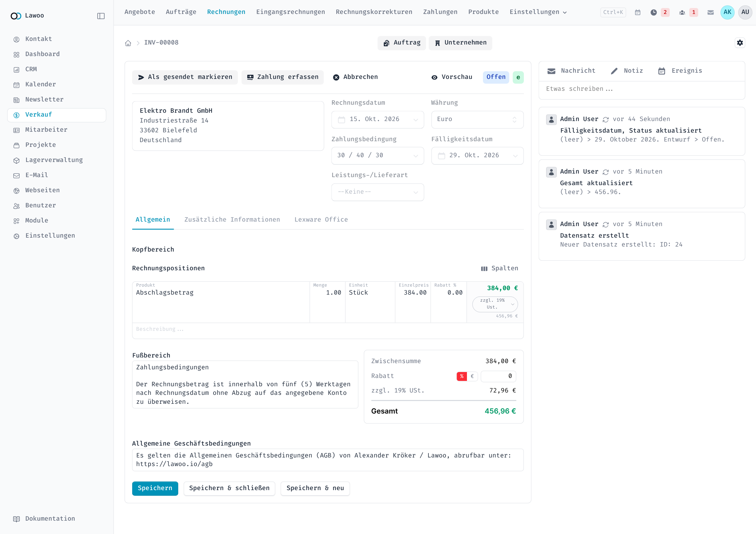Open Fälligkeitsdatum date picker
The height and width of the screenshot is (534, 756).
[x=477, y=155]
